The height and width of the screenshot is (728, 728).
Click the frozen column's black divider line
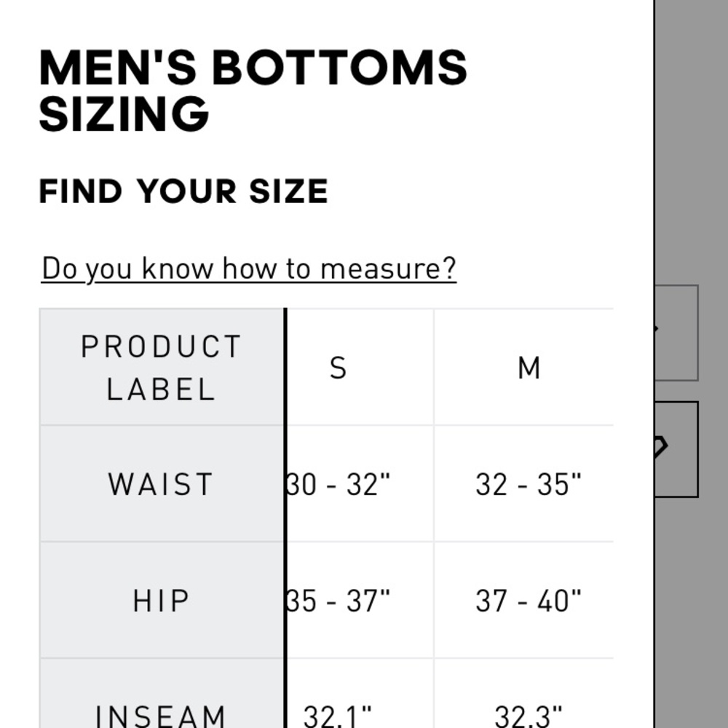pyautogui.click(x=285, y=510)
